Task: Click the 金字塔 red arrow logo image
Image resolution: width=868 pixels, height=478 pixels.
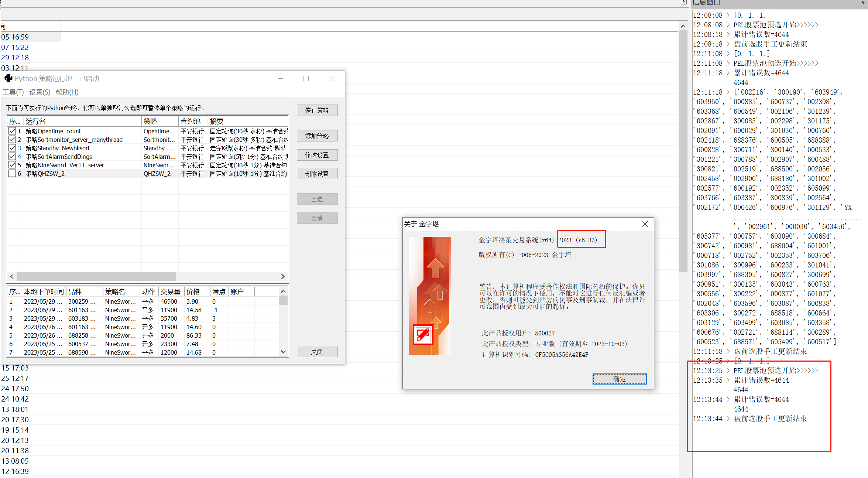Action: tap(429, 296)
